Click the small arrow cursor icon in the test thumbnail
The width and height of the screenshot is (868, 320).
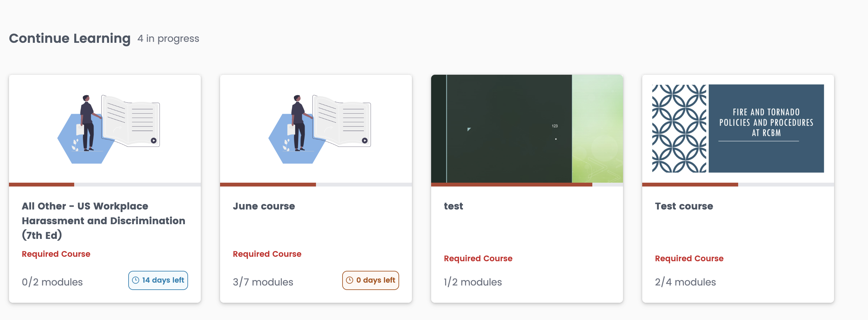point(469,129)
